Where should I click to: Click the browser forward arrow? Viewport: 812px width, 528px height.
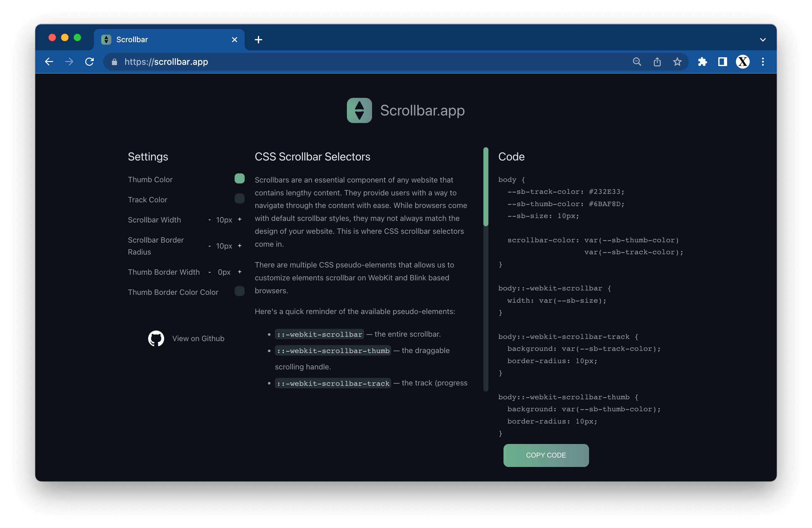coord(69,62)
